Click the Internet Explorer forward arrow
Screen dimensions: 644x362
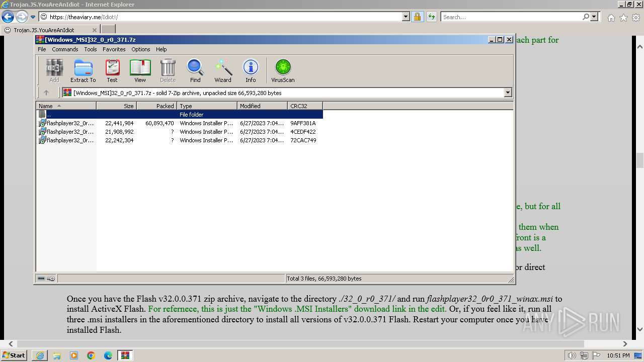pyautogui.click(x=22, y=17)
